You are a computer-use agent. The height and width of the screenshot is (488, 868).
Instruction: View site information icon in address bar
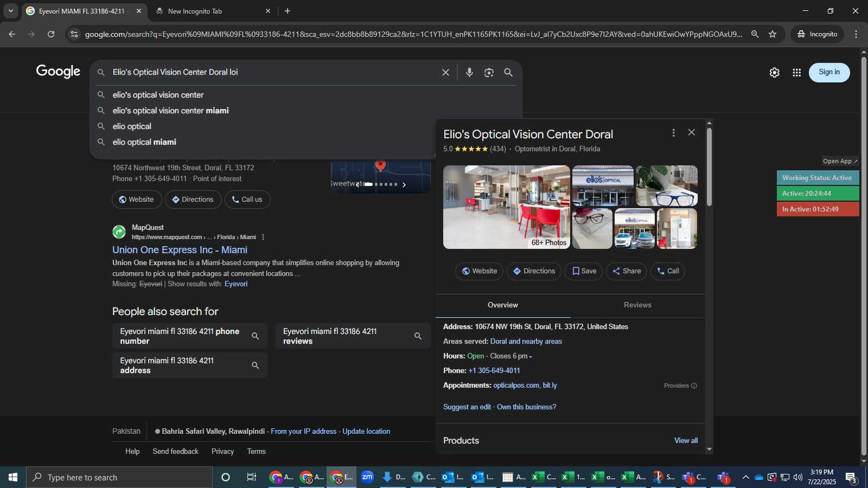pos(74,34)
